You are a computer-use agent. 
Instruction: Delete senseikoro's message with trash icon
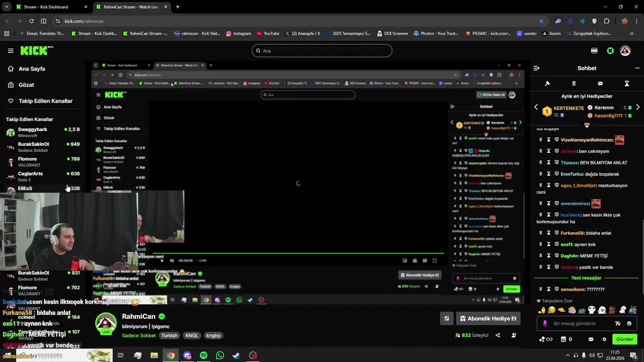tap(541, 289)
